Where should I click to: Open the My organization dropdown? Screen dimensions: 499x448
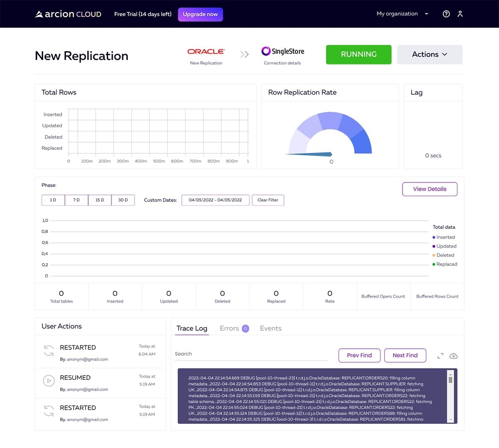[402, 14]
